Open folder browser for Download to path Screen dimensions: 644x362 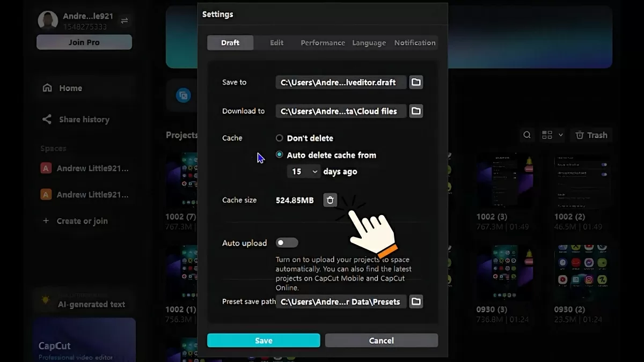416,111
